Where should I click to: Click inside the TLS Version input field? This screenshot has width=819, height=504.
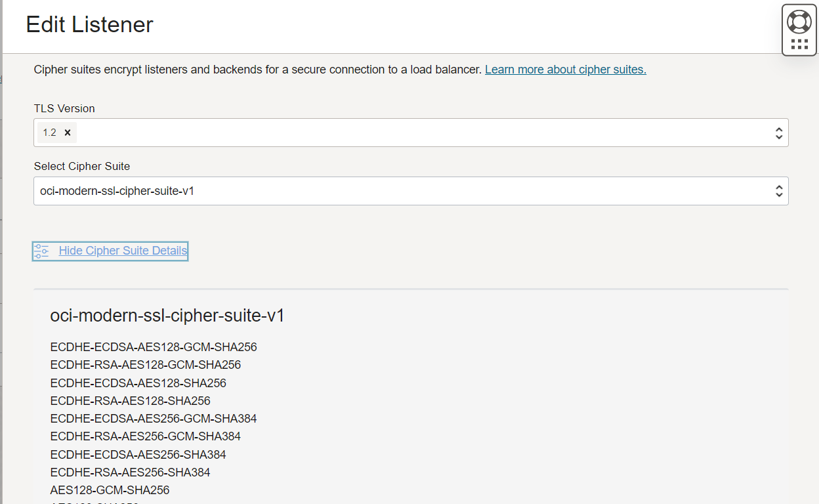tap(420, 133)
